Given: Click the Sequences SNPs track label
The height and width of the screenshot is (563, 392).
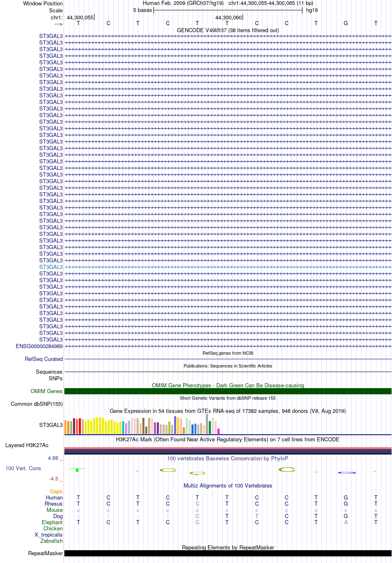Looking at the screenshot, I should [49, 375].
